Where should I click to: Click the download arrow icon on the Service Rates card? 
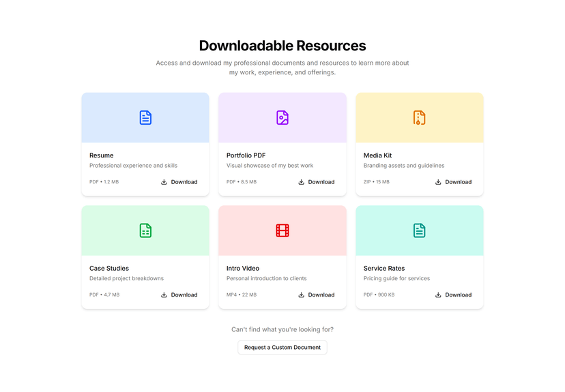(438, 295)
